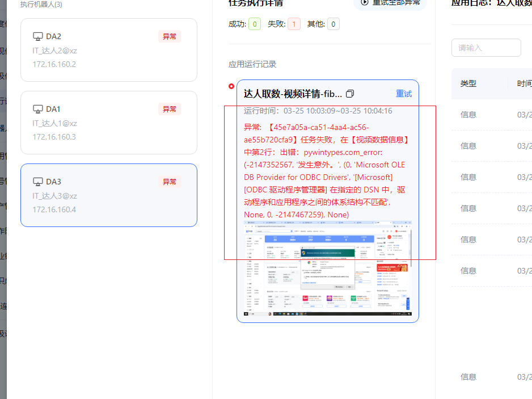This screenshot has height=399, width=532.
Task: Click the monitor icon beside DA1
Action: (x=38, y=109)
